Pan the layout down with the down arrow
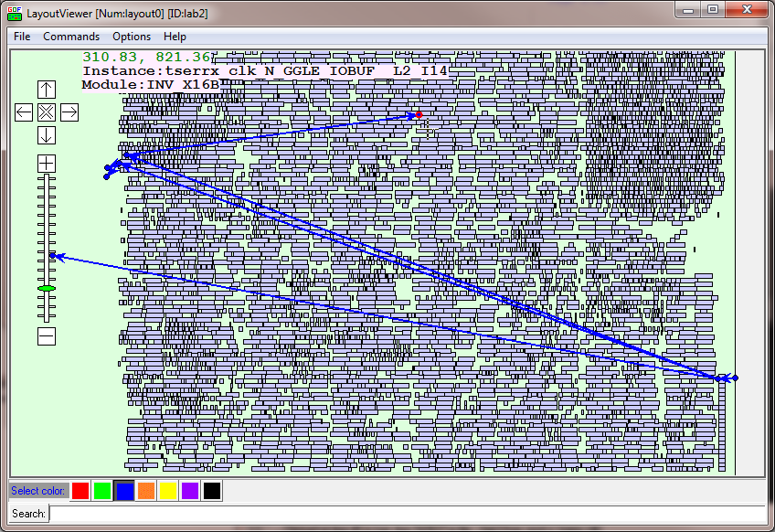Screen dimensions: 775x532 47,135
